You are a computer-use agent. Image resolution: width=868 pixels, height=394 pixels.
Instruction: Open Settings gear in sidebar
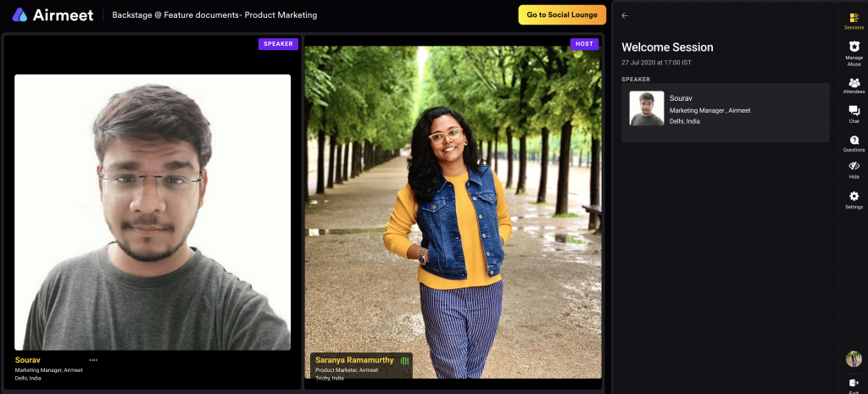click(854, 199)
